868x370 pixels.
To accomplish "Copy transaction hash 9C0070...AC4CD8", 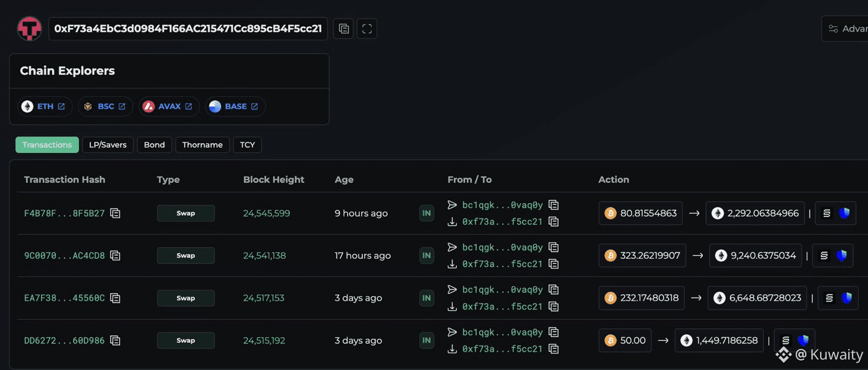I will tap(115, 256).
